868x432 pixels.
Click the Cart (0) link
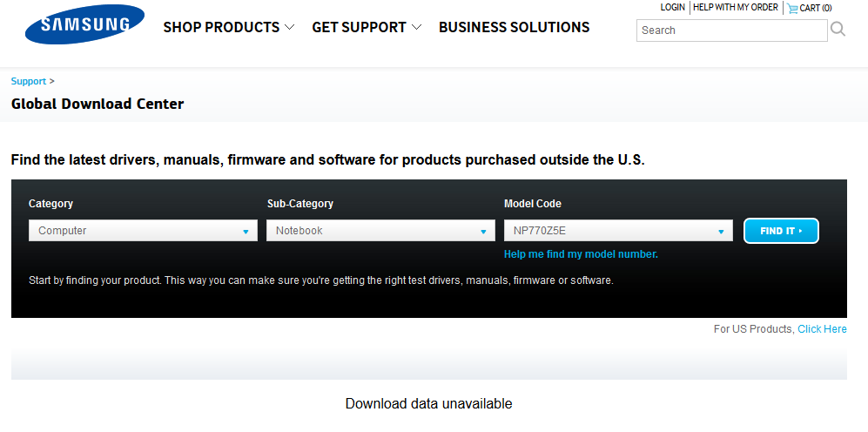816,9
